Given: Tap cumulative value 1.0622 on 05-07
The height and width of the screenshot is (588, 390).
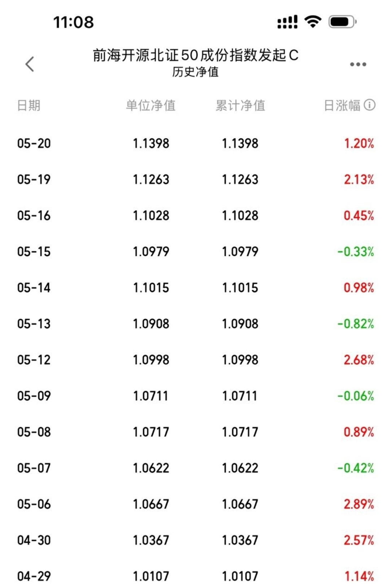Looking at the screenshot, I should pos(240,468).
